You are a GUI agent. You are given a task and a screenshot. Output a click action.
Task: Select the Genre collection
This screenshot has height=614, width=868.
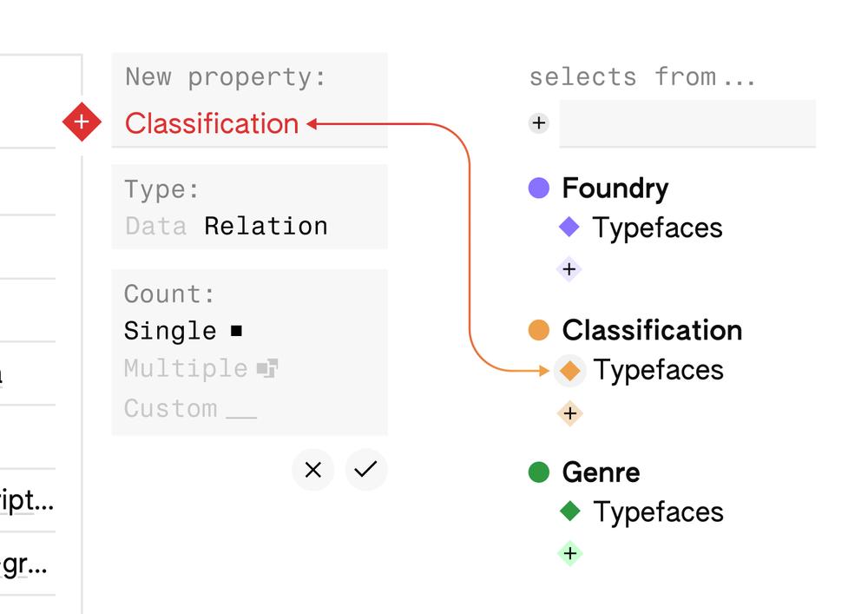point(601,472)
